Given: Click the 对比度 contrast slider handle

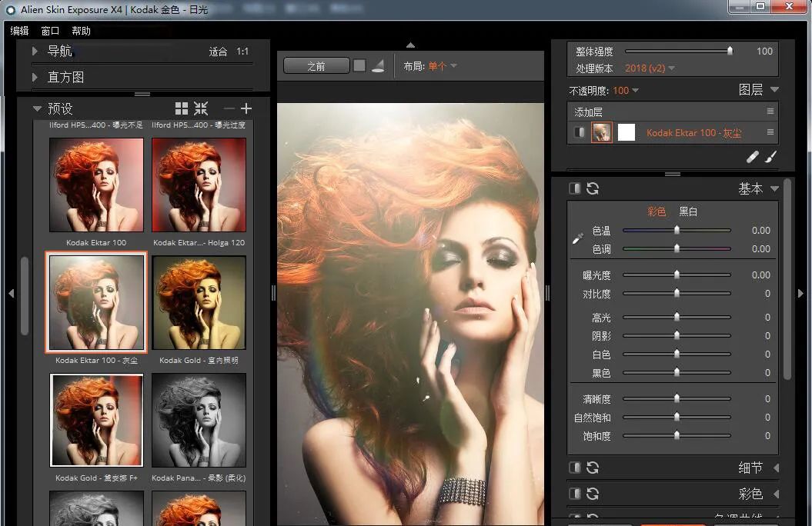Looking at the screenshot, I should tap(677, 293).
